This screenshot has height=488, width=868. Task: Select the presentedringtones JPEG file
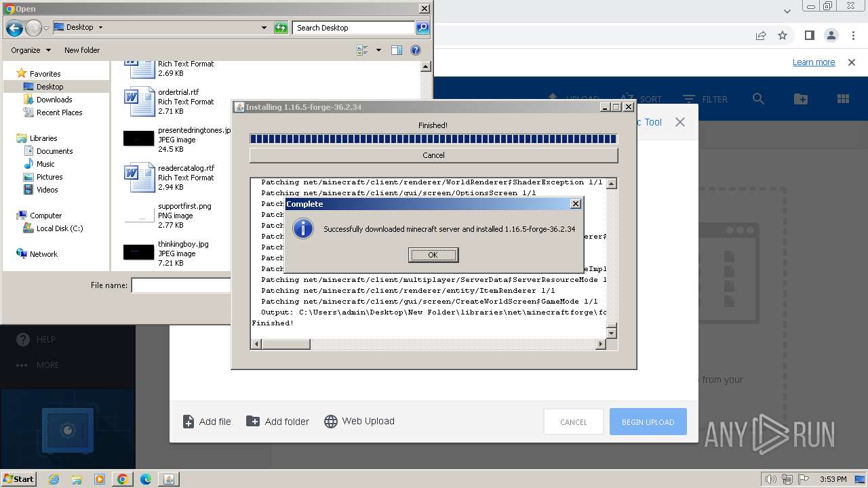click(176, 140)
